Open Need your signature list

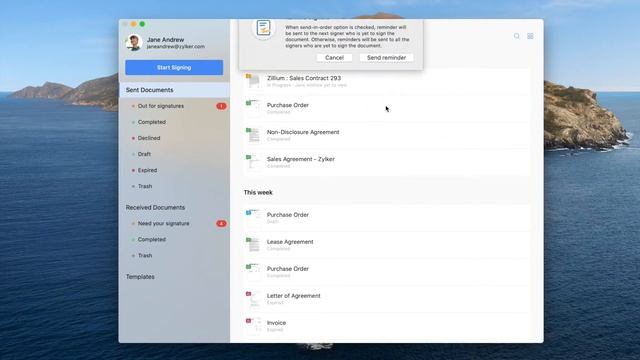point(163,224)
